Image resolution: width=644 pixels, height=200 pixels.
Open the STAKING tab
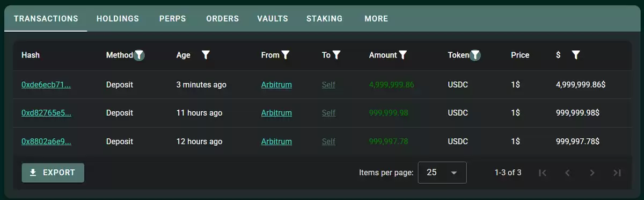pos(324,18)
